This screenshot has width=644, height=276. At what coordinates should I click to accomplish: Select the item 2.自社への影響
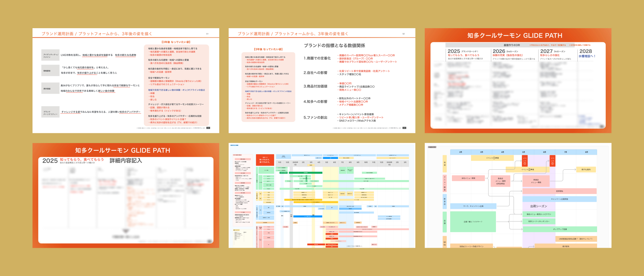pos(315,73)
